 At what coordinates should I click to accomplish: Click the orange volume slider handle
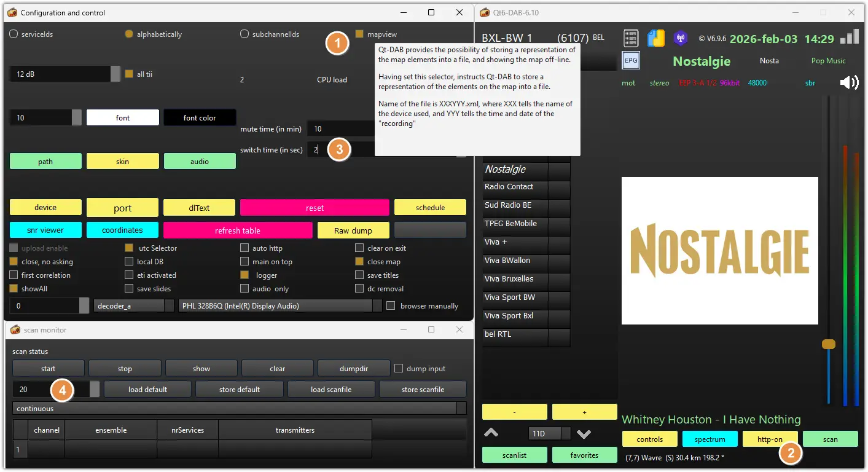click(829, 344)
